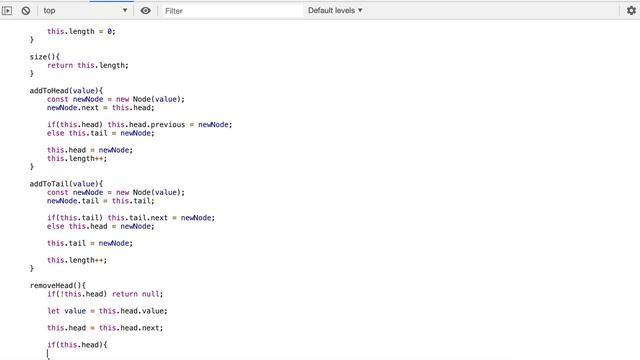
Task: Click the 'addToHead(value){' line
Action: (66, 91)
